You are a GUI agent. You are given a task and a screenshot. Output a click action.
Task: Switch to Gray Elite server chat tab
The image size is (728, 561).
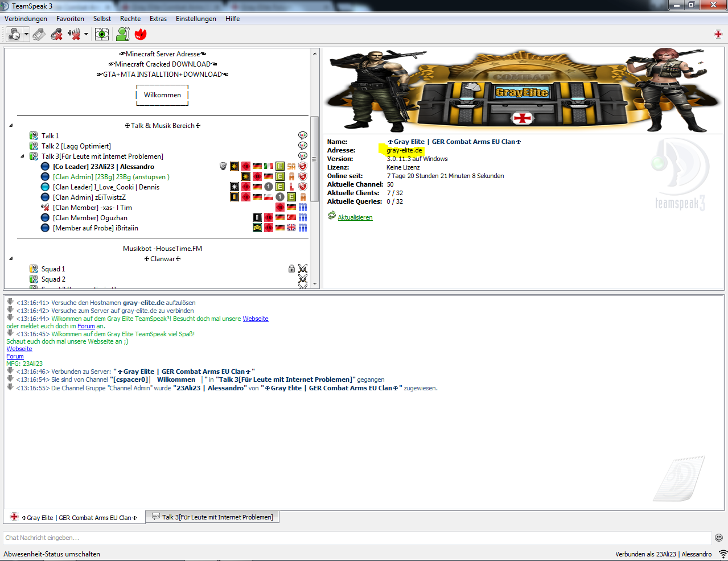tap(74, 517)
